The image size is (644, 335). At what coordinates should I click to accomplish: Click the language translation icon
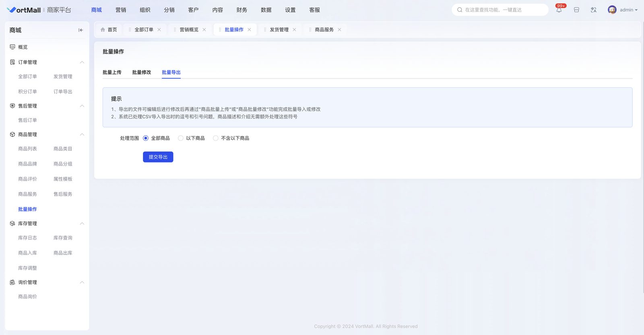click(x=593, y=10)
